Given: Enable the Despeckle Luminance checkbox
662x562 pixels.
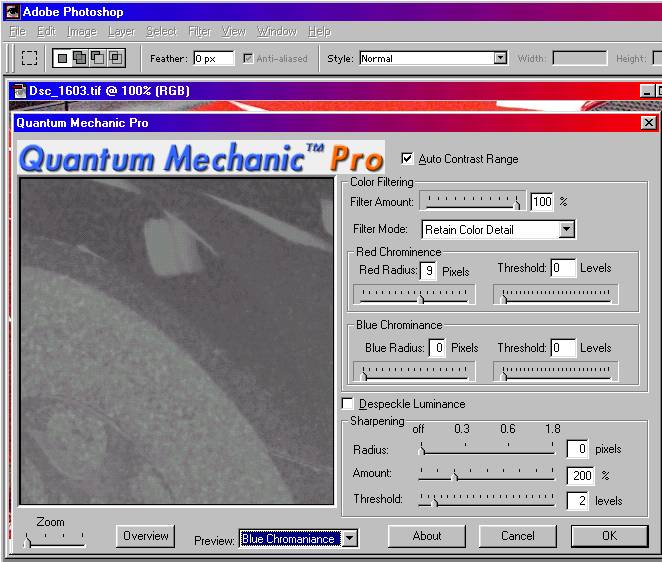Looking at the screenshot, I should coord(347,404).
